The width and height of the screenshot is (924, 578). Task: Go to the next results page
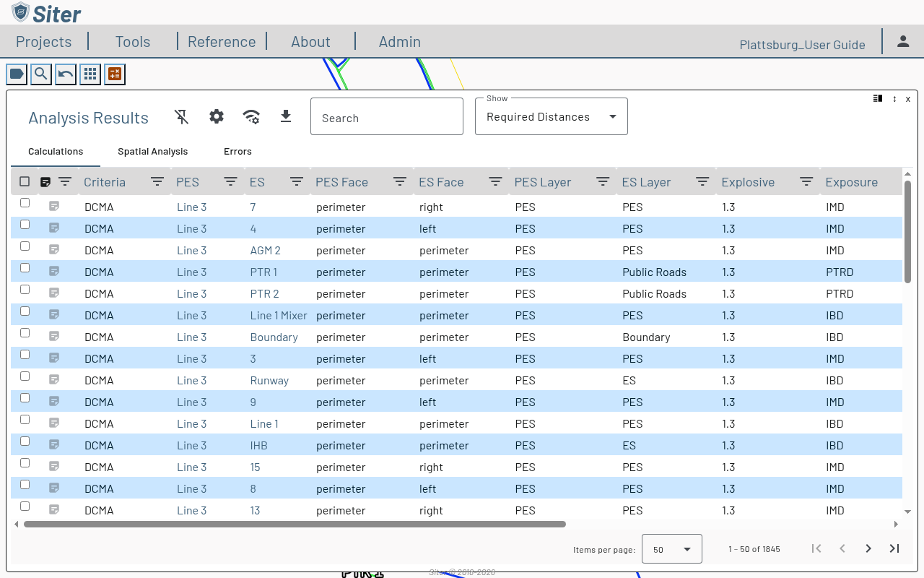[x=868, y=548]
